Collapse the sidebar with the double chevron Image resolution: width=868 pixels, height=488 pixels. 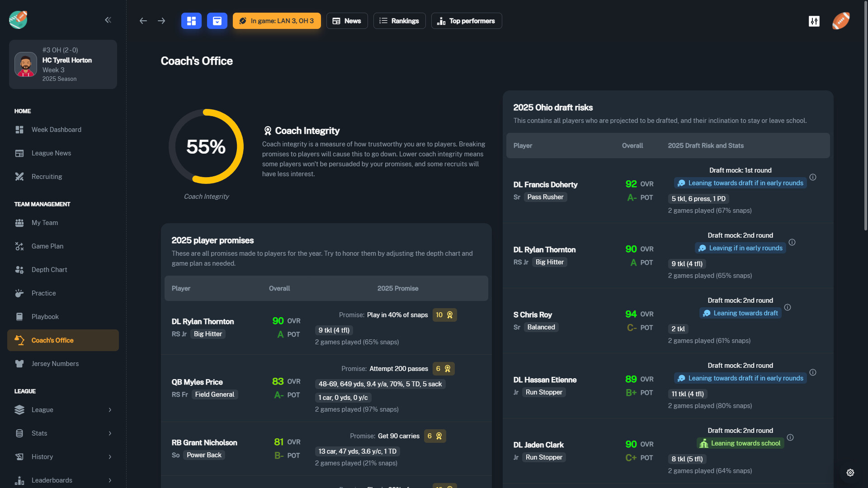pyautogui.click(x=108, y=20)
